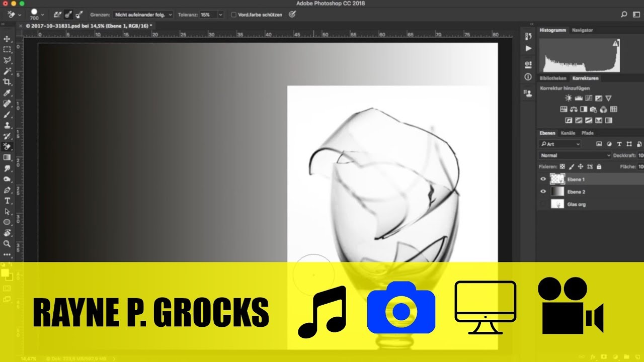Select the Magic Wand tool

(x=7, y=71)
